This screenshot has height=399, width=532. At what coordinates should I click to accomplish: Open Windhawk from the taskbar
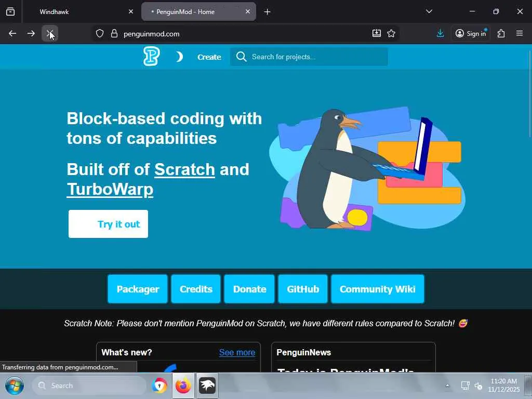[207, 386]
